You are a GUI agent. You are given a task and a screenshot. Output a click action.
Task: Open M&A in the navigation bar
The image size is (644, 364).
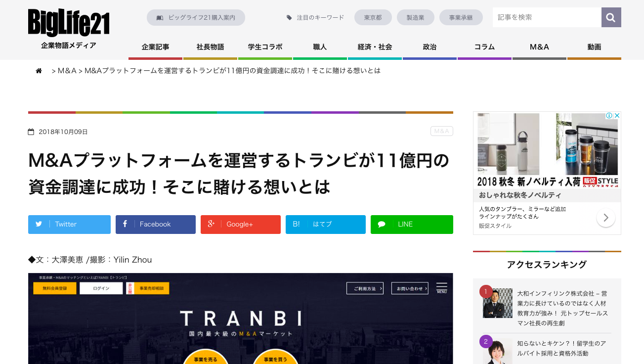(x=539, y=47)
